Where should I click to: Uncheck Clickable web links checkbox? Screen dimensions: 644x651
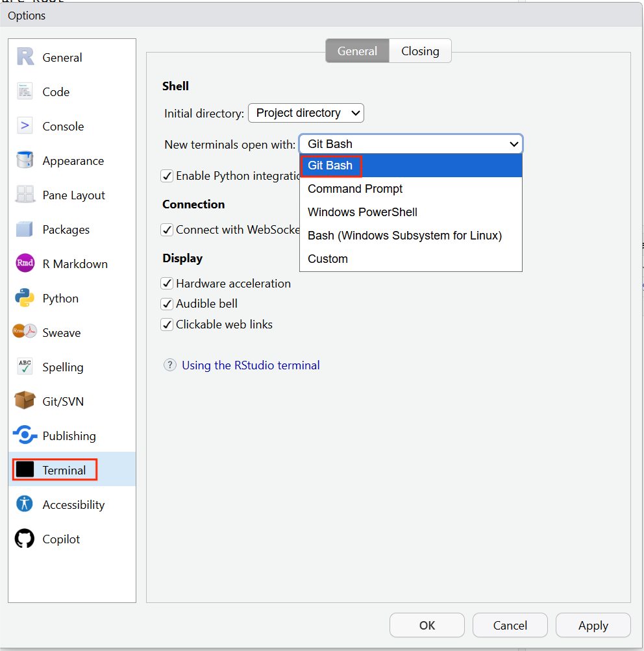click(x=167, y=325)
